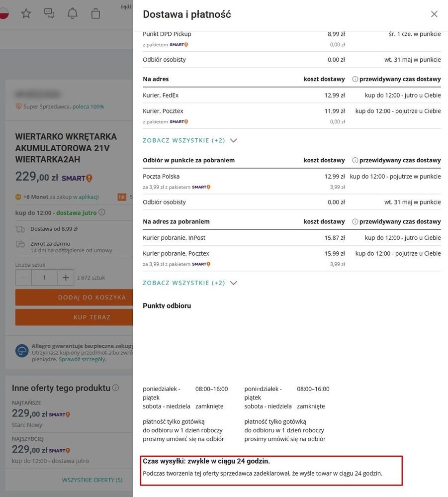The width and height of the screenshot is (448, 497).
Task: Expand 'ZOBACZ WSZYSTKIE (+2)' under Na adres za pobraniem
Action: coord(190,283)
